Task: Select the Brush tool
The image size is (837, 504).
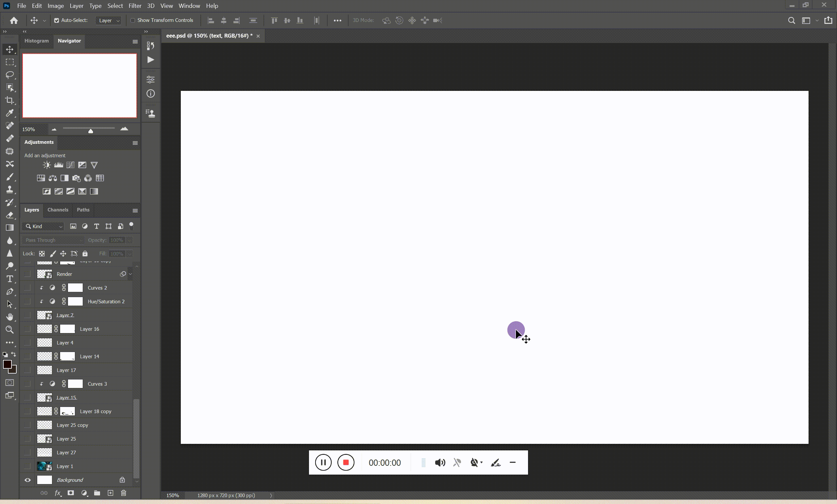Action: [x=10, y=176]
